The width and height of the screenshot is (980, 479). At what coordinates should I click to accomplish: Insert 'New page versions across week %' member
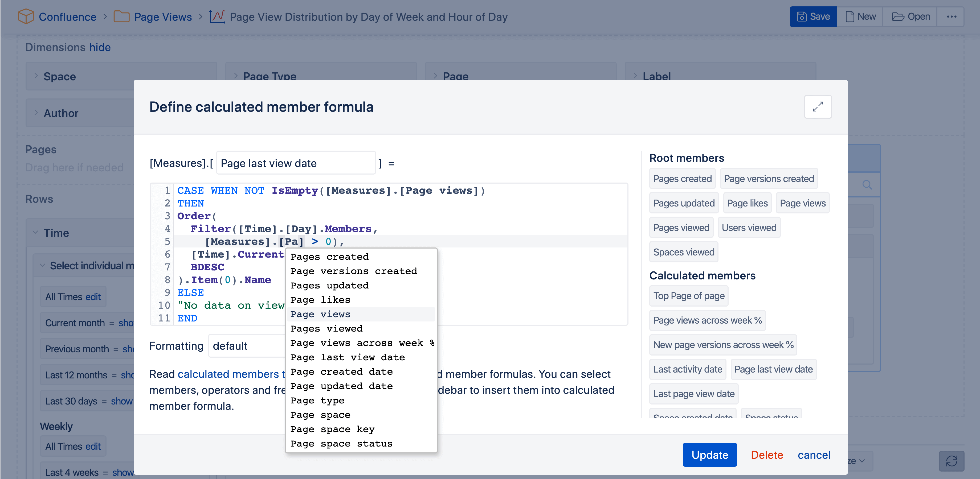click(x=723, y=345)
